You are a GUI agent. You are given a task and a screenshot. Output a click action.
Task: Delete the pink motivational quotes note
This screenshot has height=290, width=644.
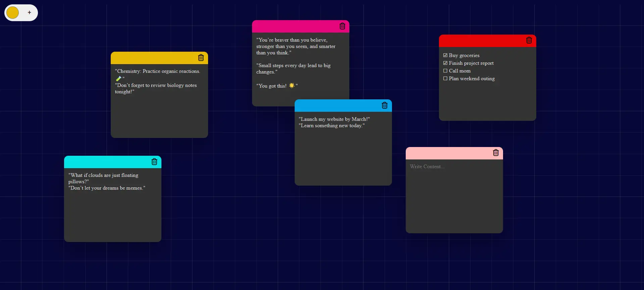[x=342, y=26]
